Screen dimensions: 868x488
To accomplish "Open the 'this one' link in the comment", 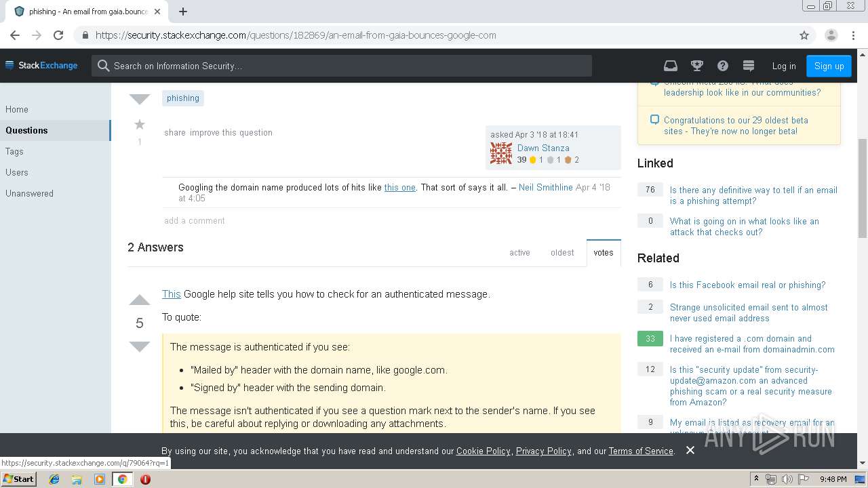I will [400, 187].
